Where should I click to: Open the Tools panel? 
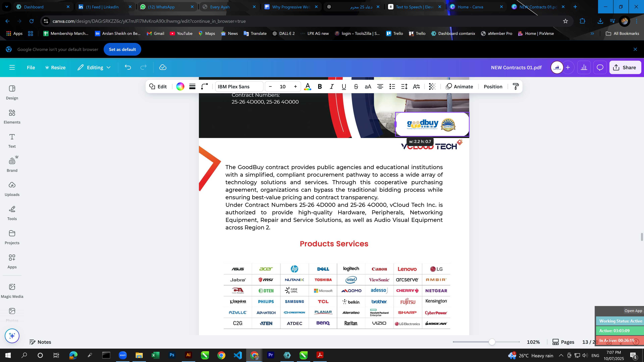tap(12, 213)
